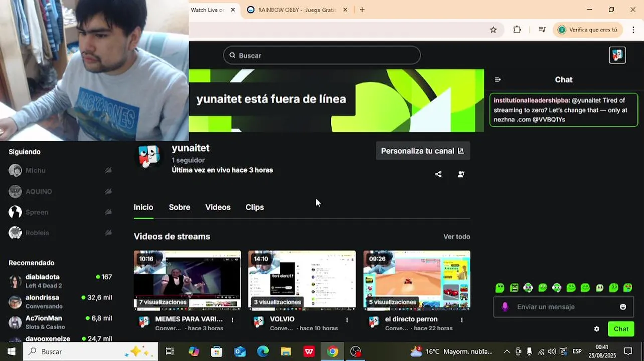Open diabladota recommended channel
This screenshot has width=644, height=361.
coord(60,281)
